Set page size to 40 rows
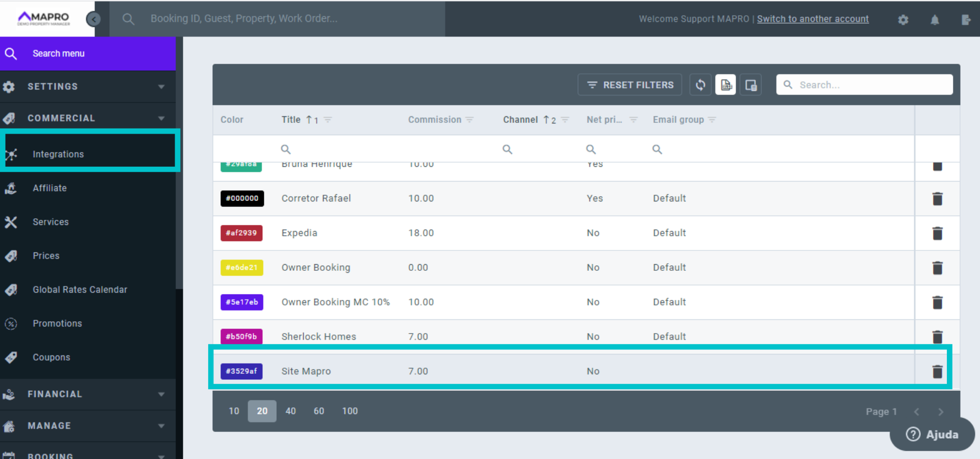 290,411
